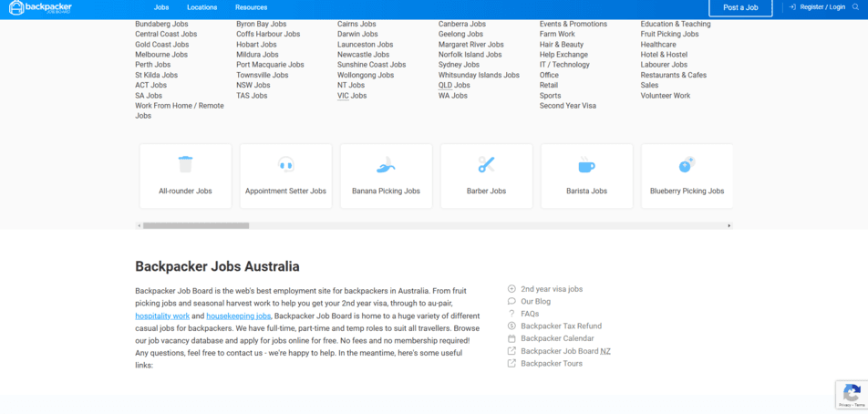Open Cairns Jobs
This screenshot has width=868, height=414.
pos(356,25)
